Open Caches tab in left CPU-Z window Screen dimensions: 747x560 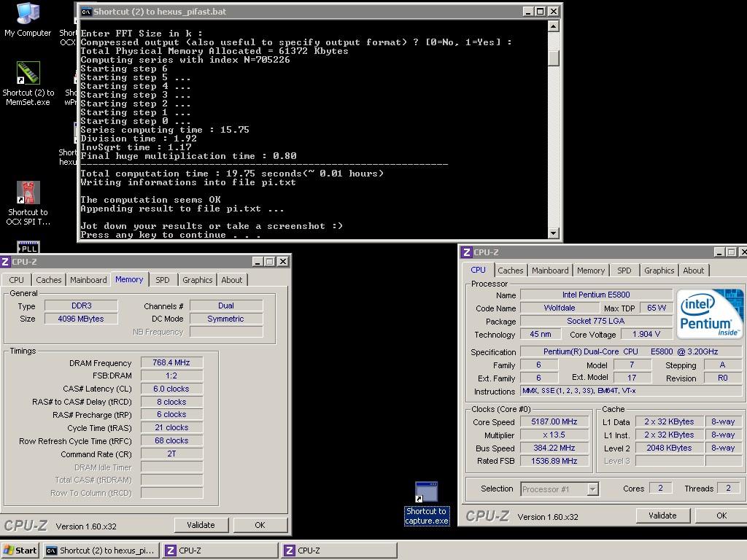tap(49, 280)
